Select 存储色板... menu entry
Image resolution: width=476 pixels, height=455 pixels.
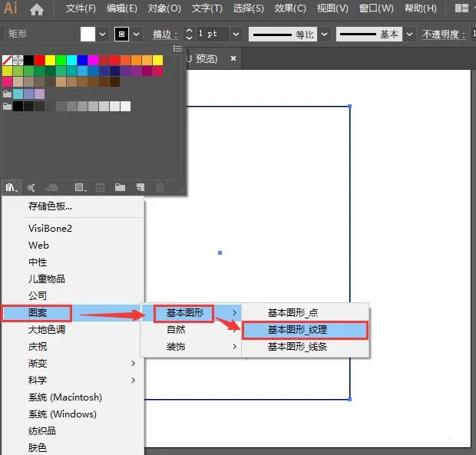coord(51,206)
